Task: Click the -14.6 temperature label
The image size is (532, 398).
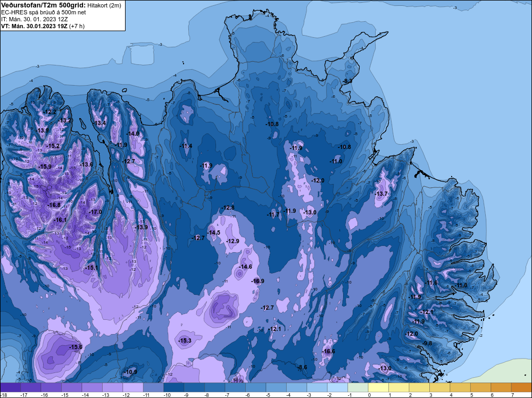Action: 246,267
